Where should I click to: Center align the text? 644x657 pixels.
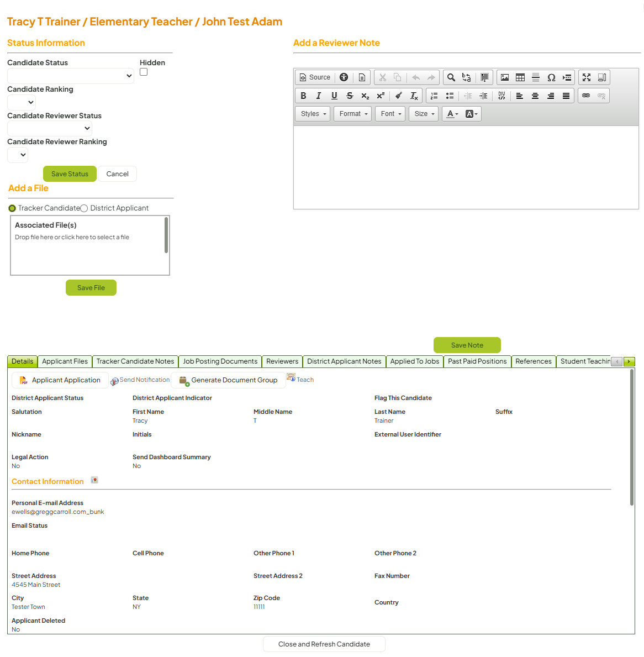click(x=535, y=96)
